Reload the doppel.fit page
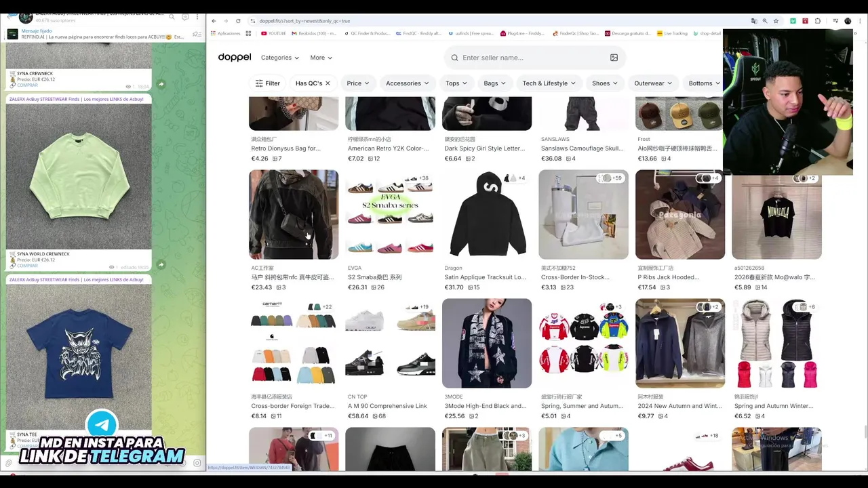The height and width of the screenshot is (488, 868). tap(238, 21)
